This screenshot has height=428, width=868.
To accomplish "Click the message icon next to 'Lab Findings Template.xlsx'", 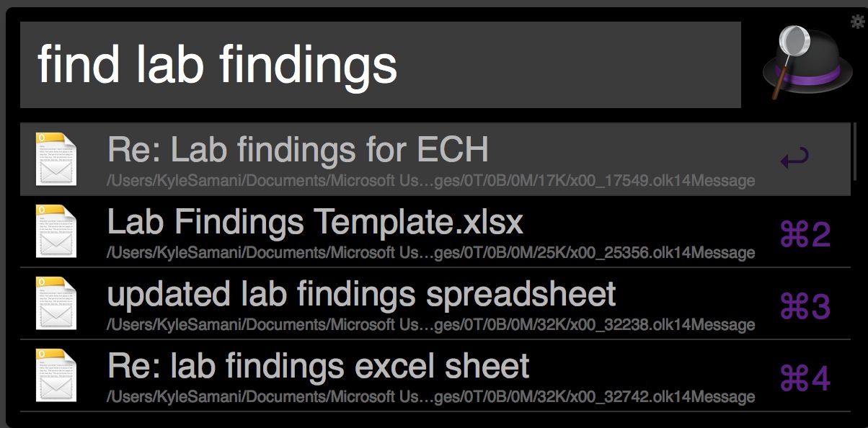I will pyautogui.click(x=56, y=231).
